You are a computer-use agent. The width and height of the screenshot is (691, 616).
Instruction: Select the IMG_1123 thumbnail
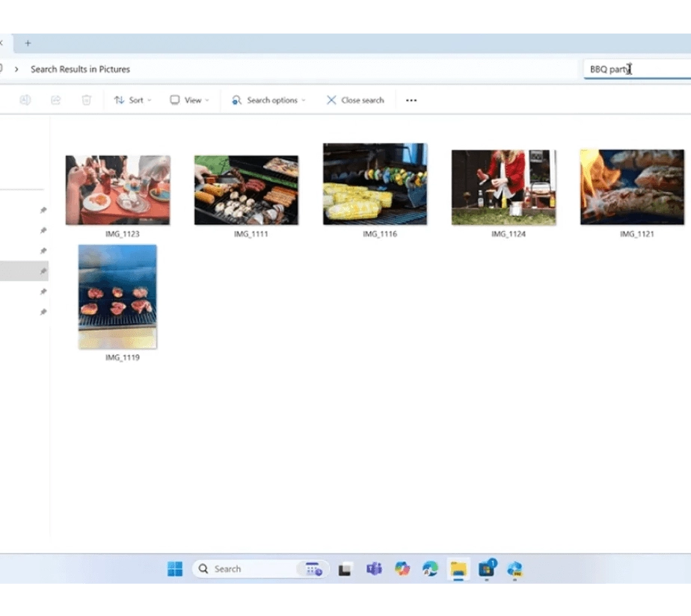point(117,190)
